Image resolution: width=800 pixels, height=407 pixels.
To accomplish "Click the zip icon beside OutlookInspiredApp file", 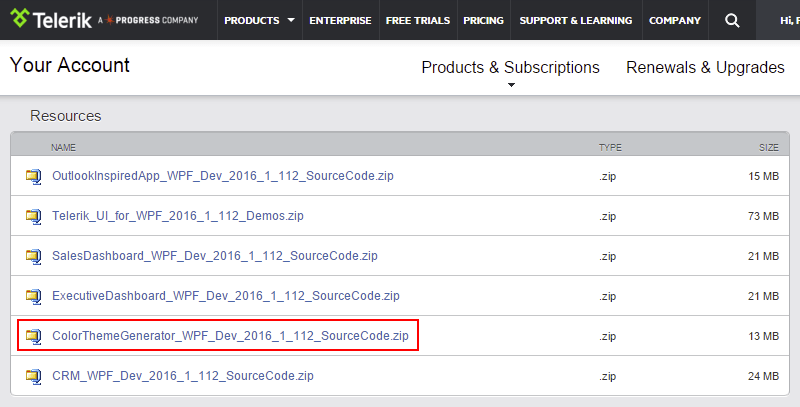I will point(34,176).
